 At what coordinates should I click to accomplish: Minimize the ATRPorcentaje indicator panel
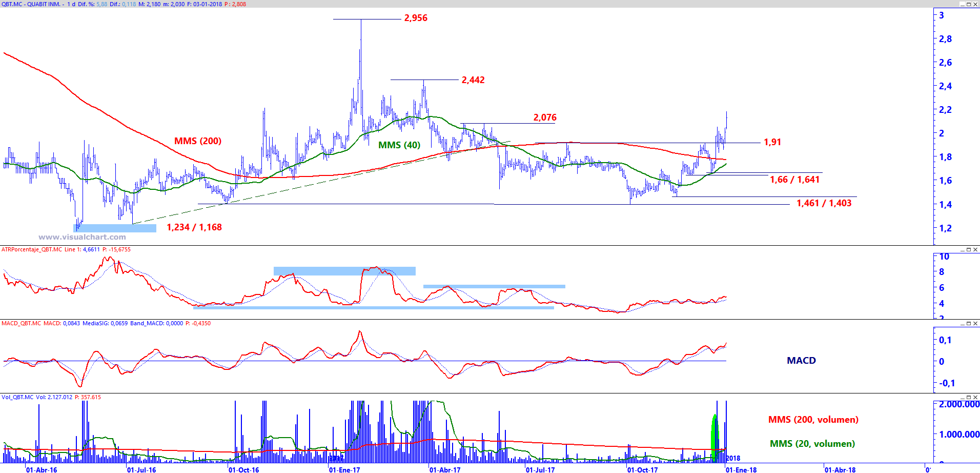click(x=962, y=250)
